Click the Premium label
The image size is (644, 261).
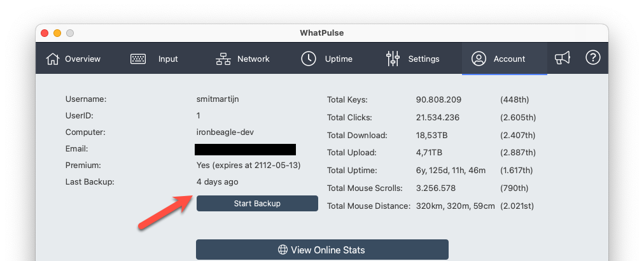[x=83, y=166]
